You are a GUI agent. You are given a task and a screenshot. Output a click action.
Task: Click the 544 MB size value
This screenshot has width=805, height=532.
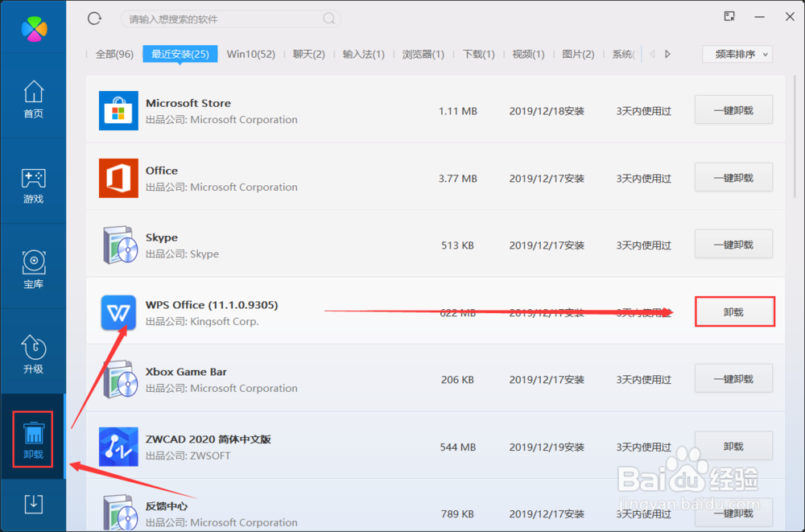(458, 447)
